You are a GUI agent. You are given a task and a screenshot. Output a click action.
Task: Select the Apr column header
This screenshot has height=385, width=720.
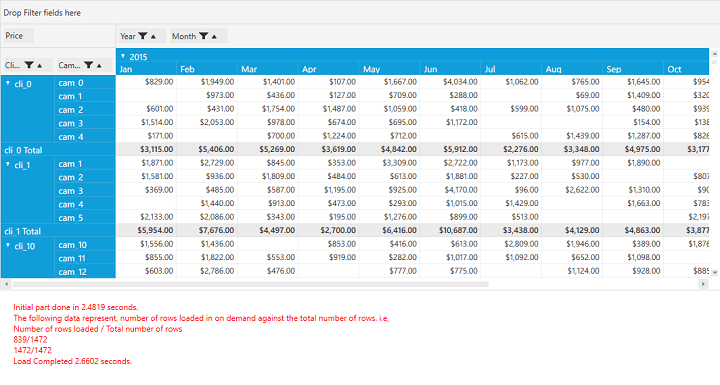(x=329, y=69)
